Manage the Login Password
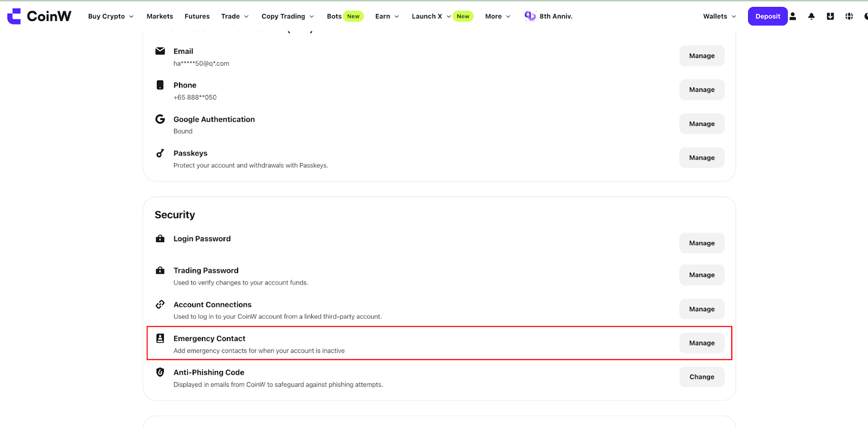 tap(701, 243)
